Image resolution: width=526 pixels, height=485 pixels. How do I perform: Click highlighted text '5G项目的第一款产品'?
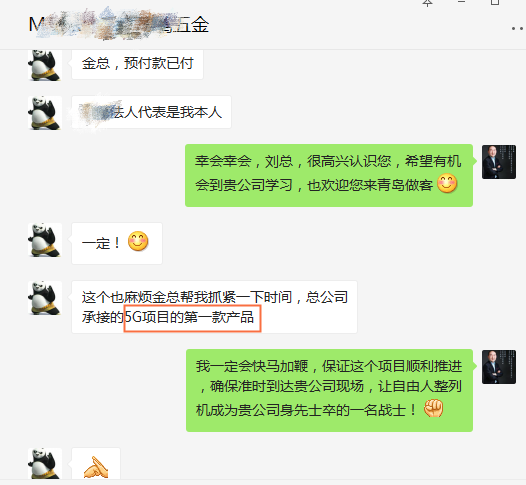tap(192, 318)
